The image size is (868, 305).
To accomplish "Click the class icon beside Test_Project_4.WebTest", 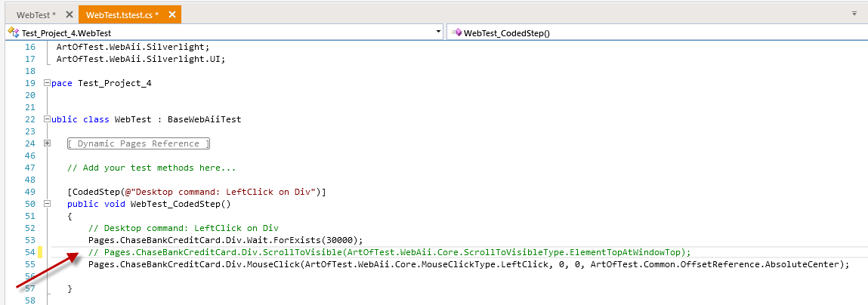I will (13, 32).
